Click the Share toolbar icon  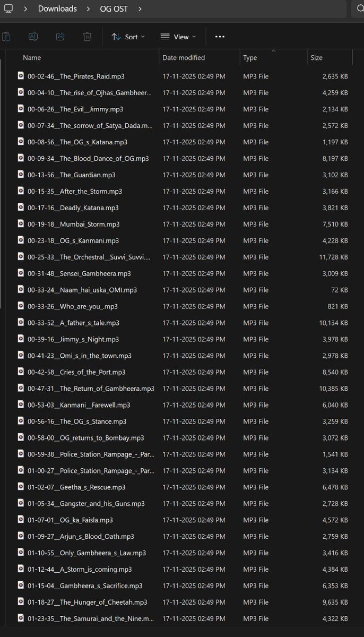(60, 37)
